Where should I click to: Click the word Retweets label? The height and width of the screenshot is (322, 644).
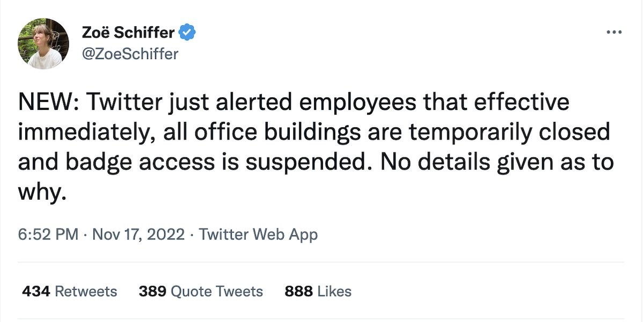86,291
